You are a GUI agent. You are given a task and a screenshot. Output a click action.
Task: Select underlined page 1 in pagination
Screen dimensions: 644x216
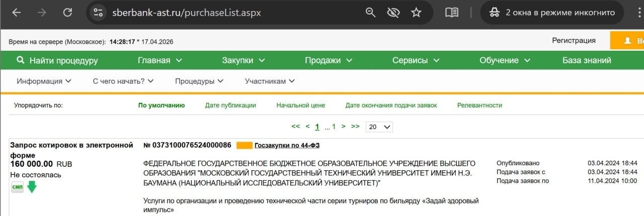[317, 127]
